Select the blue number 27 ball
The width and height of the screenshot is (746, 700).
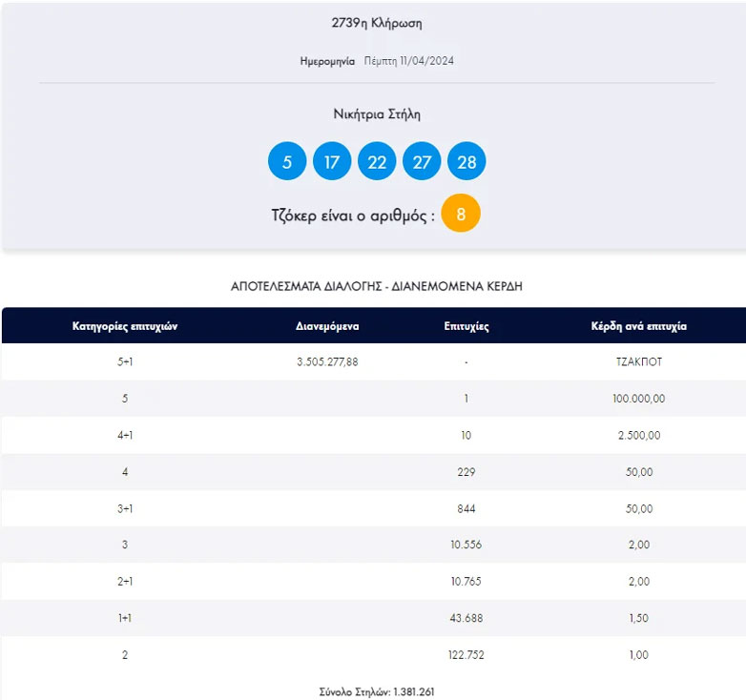(422, 161)
